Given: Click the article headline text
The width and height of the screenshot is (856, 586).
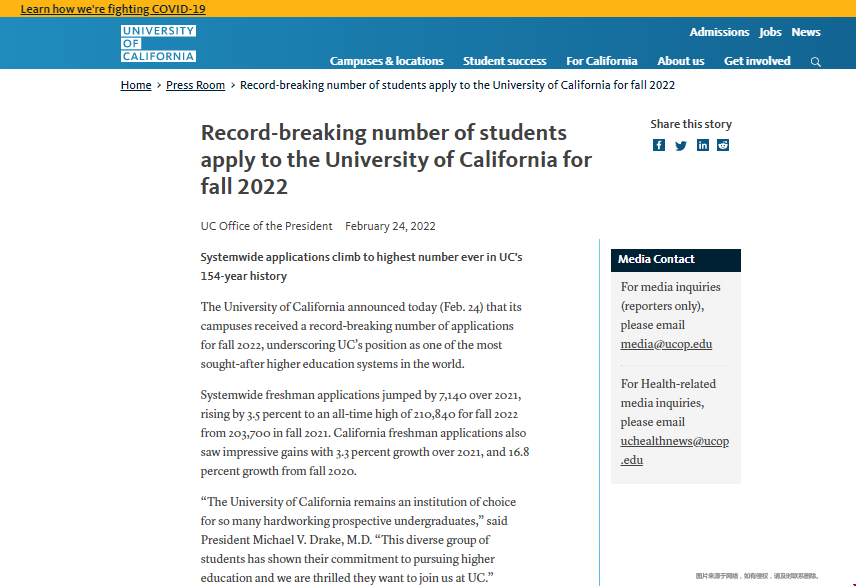Looking at the screenshot, I should pos(396,159).
